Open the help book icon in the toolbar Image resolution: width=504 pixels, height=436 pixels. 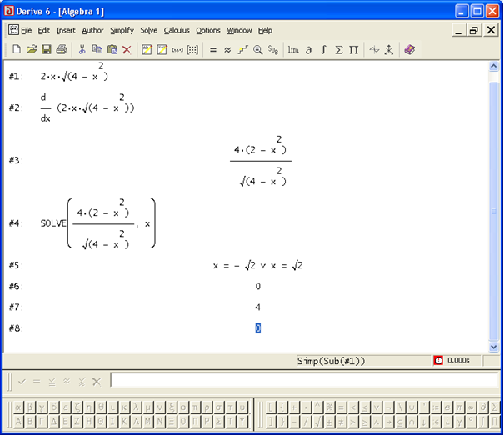click(409, 50)
